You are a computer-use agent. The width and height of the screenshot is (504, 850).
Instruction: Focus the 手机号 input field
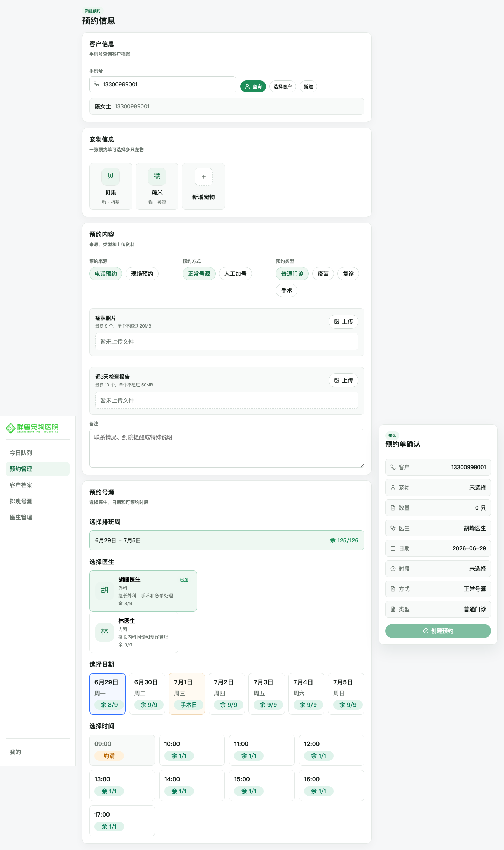pyautogui.click(x=163, y=84)
